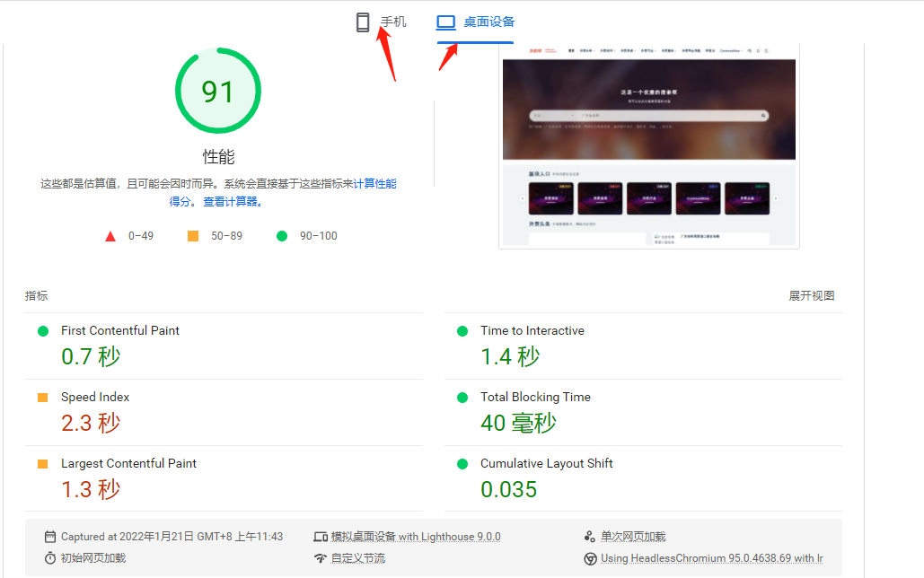Click the calendar icon beside Captured at

click(x=50, y=537)
